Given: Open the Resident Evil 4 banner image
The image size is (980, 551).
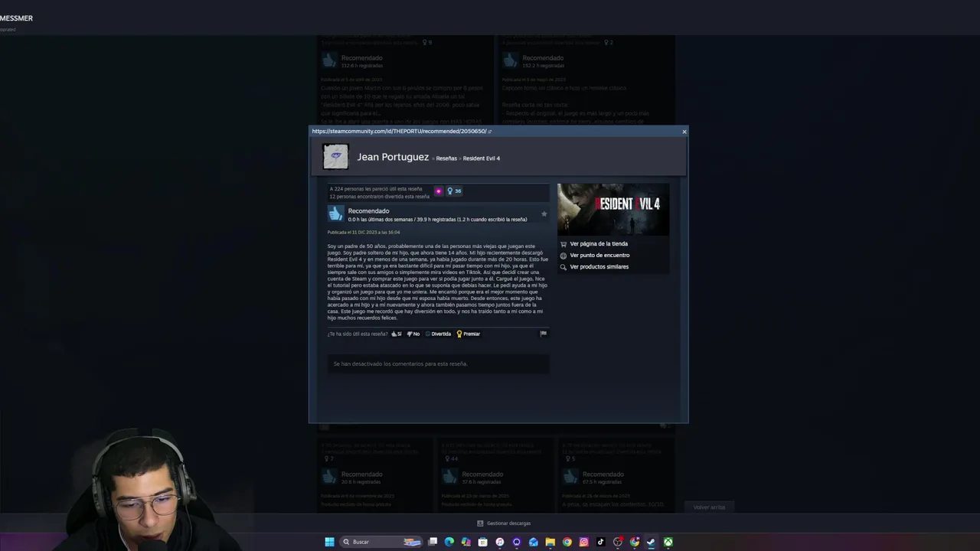Looking at the screenshot, I should click(x=613, y=210).
